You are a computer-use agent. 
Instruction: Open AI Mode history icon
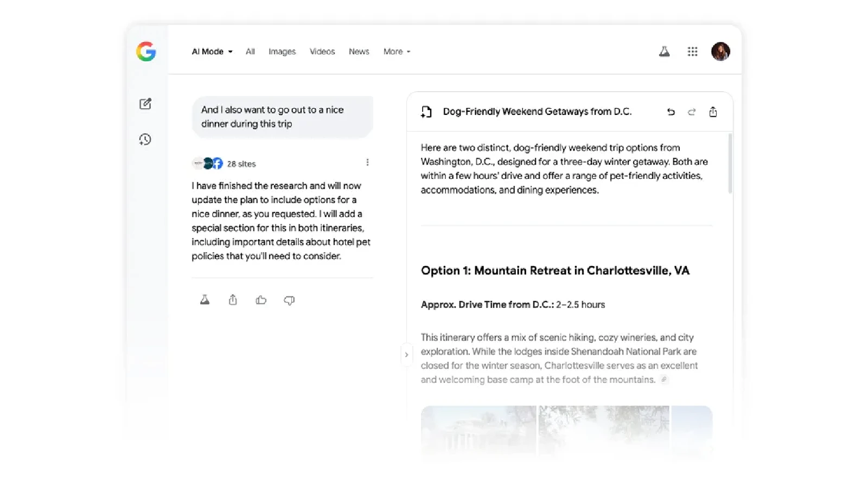tap(145, 139)
